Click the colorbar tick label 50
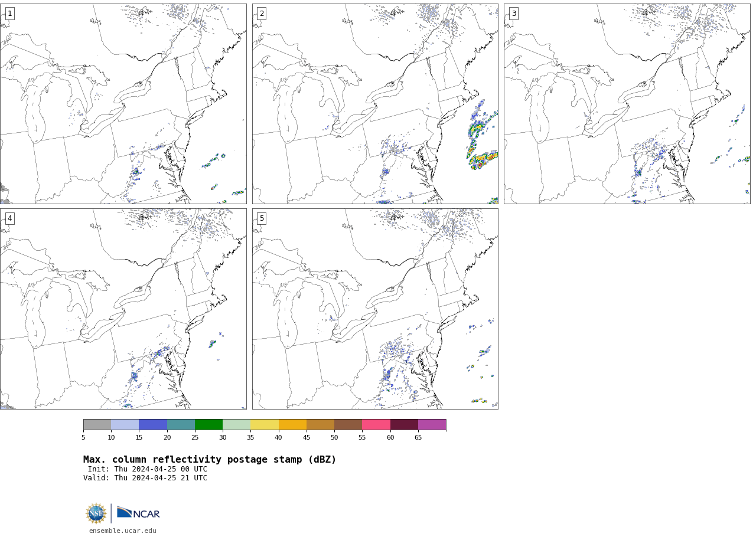Screen dimensions: 756x537 click(x=334, y=437)
